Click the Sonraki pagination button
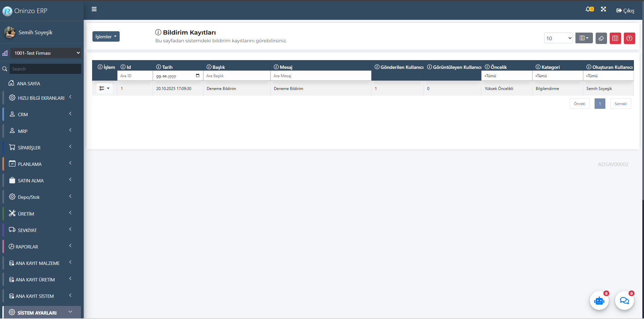This screenshot has height=319, width=644. [620, 104]
